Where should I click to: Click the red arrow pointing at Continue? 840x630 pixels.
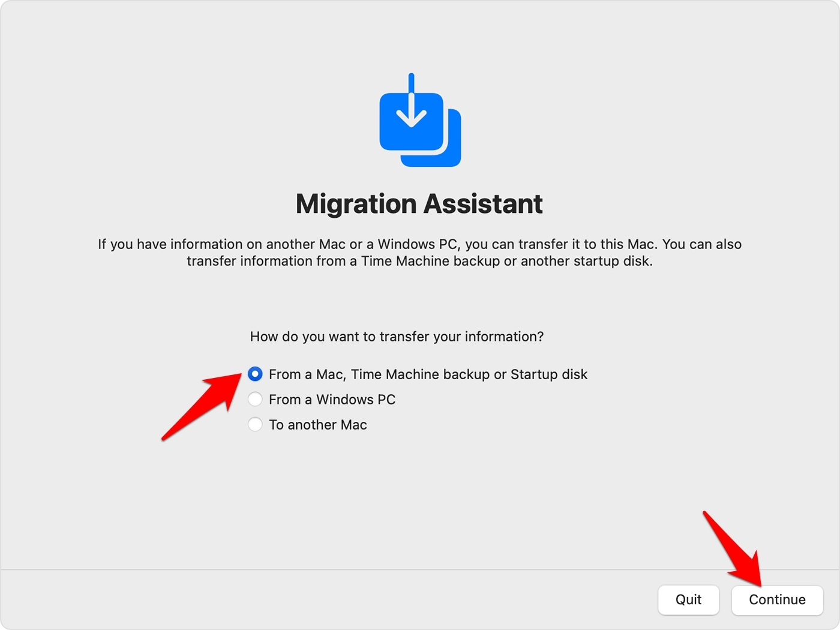pos(735,549)
